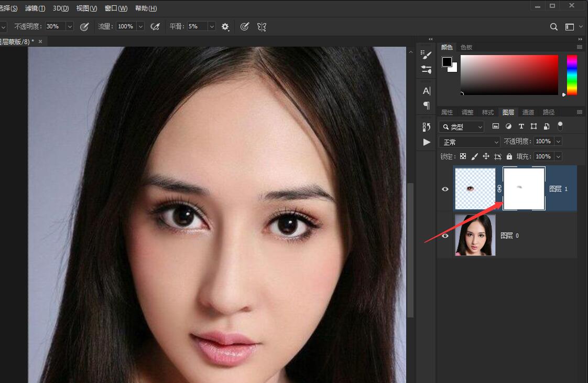Click the Paragraph panel icon

pyautogui.click(x=426, y=105)
